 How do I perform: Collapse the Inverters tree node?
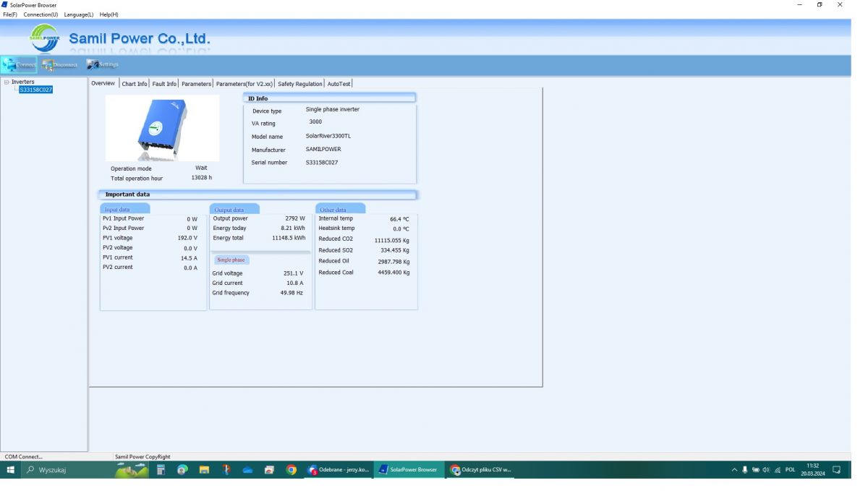point(7,82)
